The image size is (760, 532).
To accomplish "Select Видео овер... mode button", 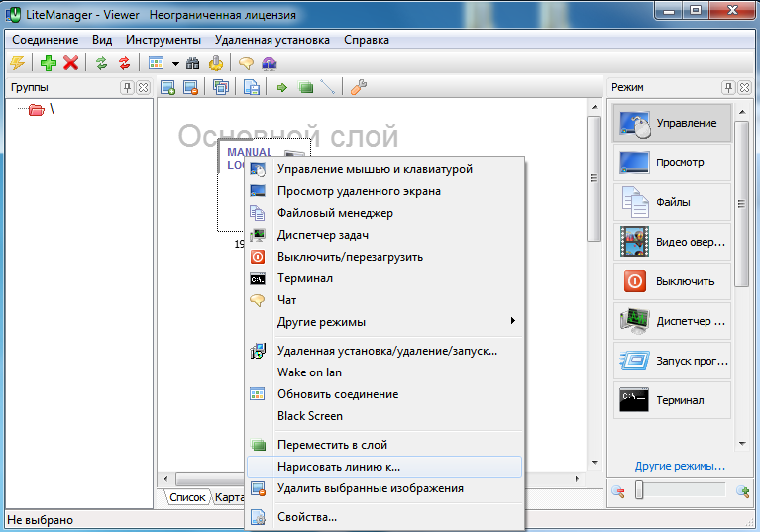I will click(672, 242).
